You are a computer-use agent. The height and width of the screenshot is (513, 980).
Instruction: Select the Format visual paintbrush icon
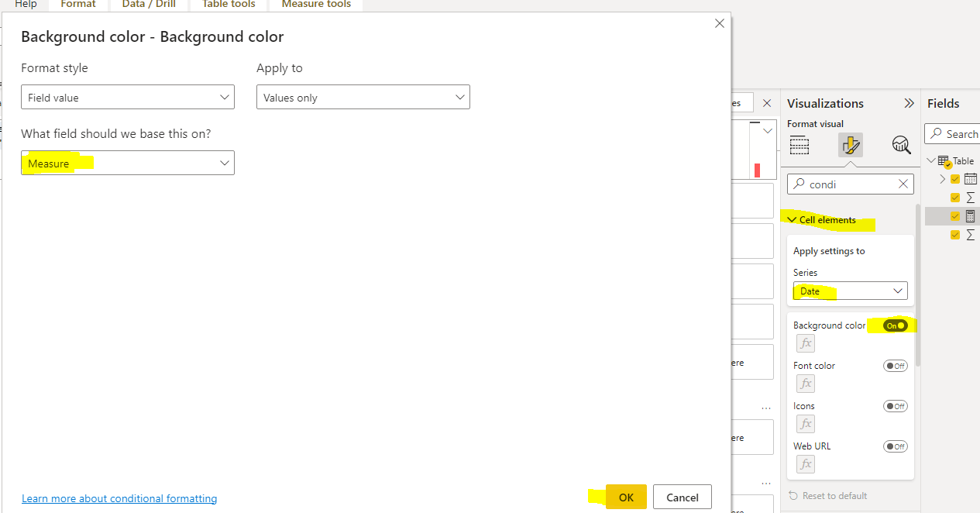click(x=851, y=145)
